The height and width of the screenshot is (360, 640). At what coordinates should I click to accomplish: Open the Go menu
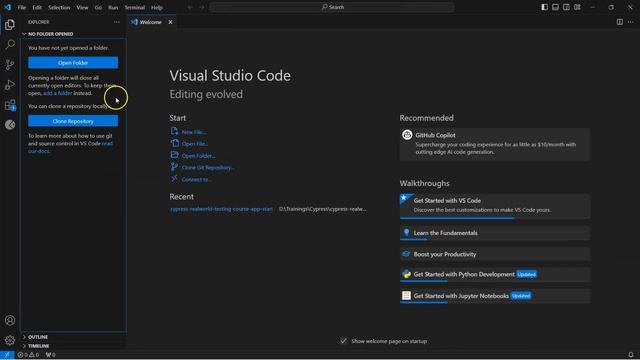click(x=98, y=7)
